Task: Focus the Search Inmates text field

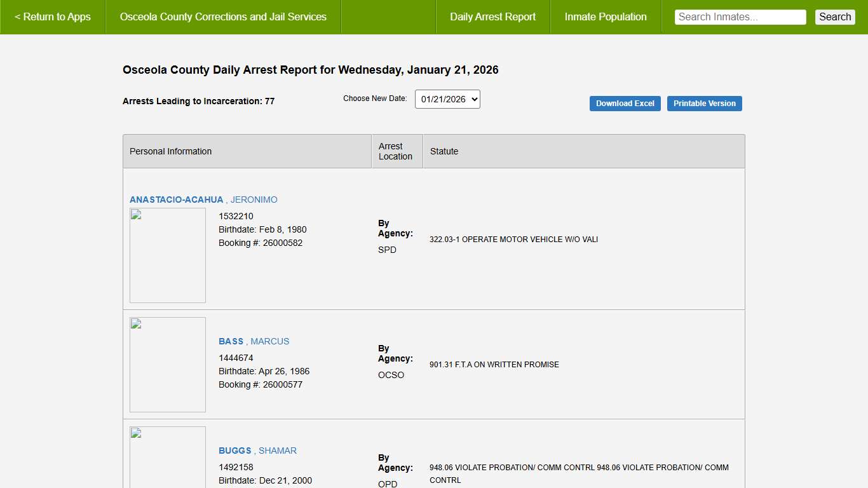Action: 740,17
